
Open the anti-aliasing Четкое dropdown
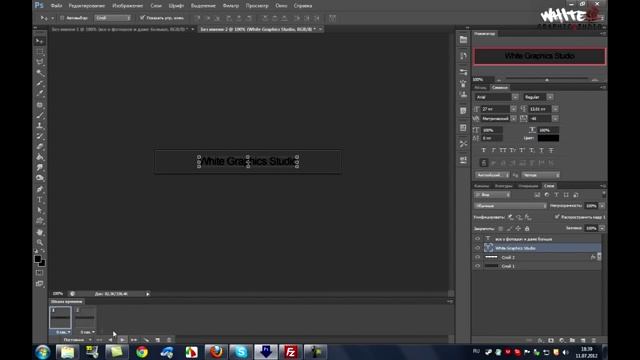(x=540, y=175)
